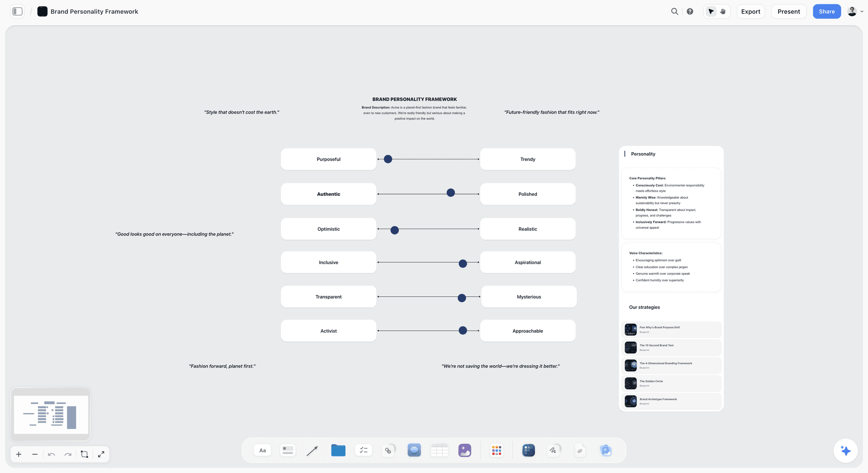Toggle the left sidebar panel icon
868x473 pixels.
[x=17, y=11]
